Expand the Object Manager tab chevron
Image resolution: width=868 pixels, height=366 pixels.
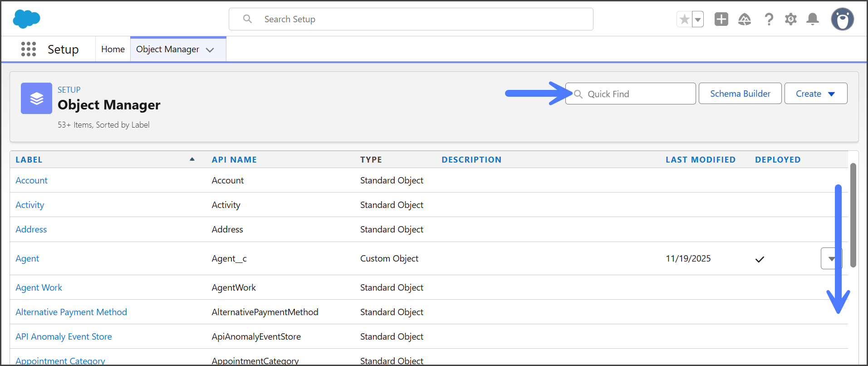(210, 50)
